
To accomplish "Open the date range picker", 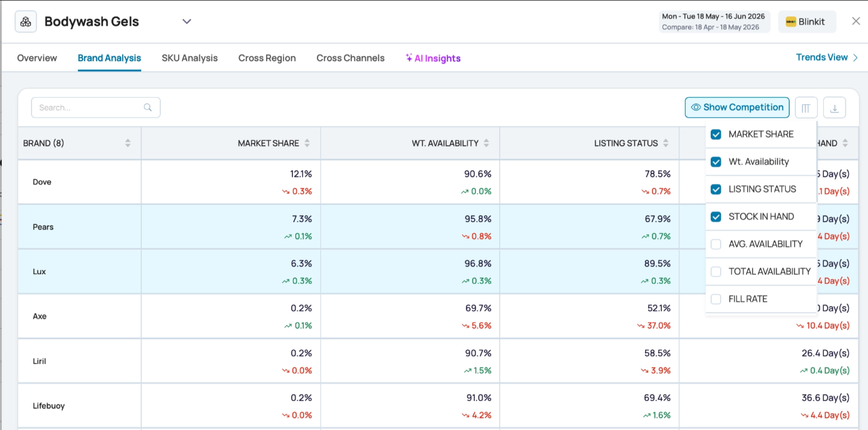I will click(714, 22).
